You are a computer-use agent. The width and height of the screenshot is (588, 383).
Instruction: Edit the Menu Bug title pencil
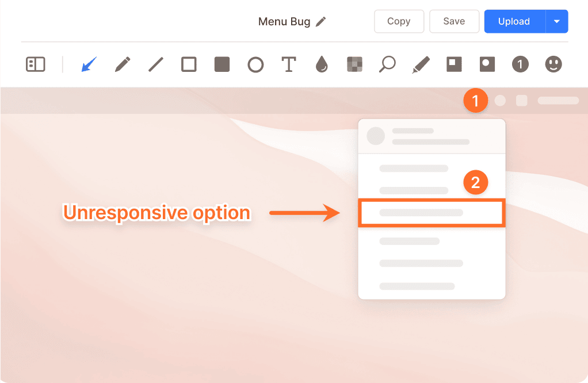pyautogui.click(x=321, y=22)
